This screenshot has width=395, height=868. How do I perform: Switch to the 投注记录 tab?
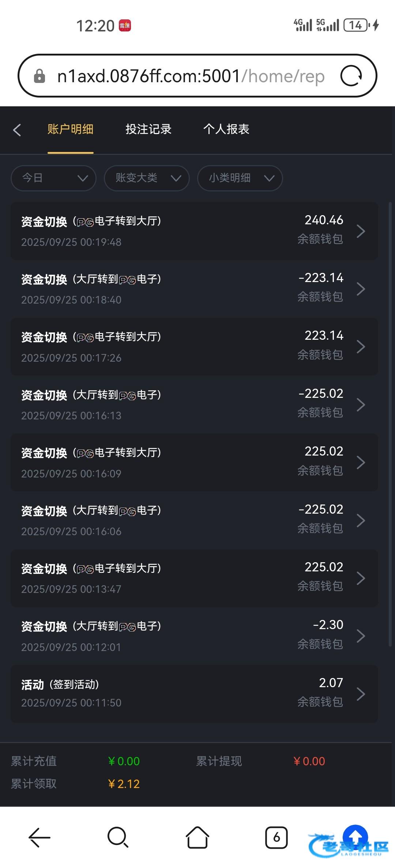click(x=148, y=129)
